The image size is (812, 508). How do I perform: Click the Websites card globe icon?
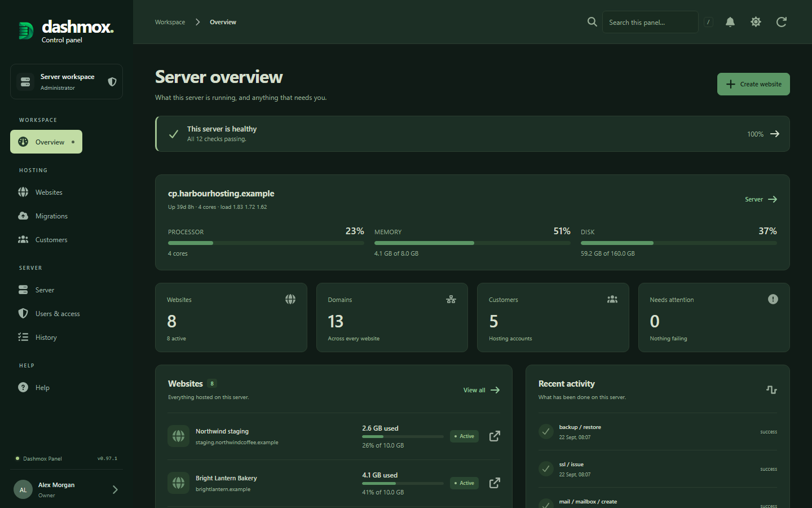click(x=290, y=299)
